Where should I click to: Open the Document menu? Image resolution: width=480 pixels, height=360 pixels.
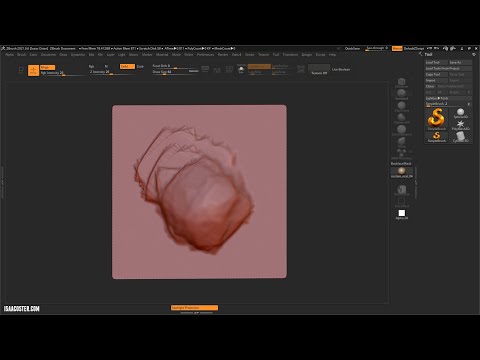48,55
